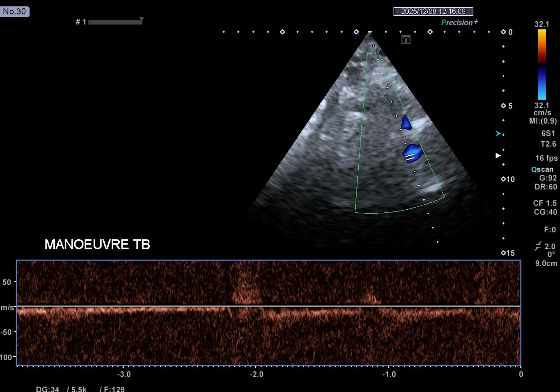Click the T transducer orientation marker
This screenshot has height=392, width=560.
(406, 40)
